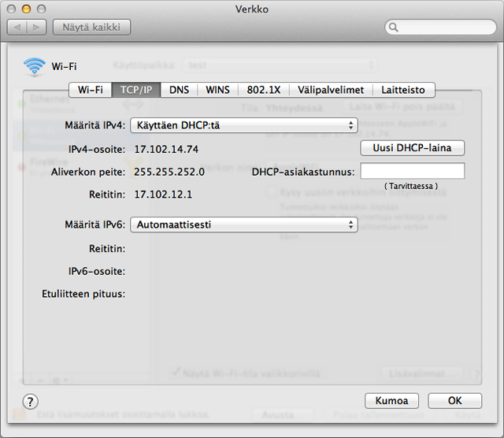The height and width of the screenshot is (438, 504).
Task: Switch to the Wi-Fi tab
Action: point(91,90)
